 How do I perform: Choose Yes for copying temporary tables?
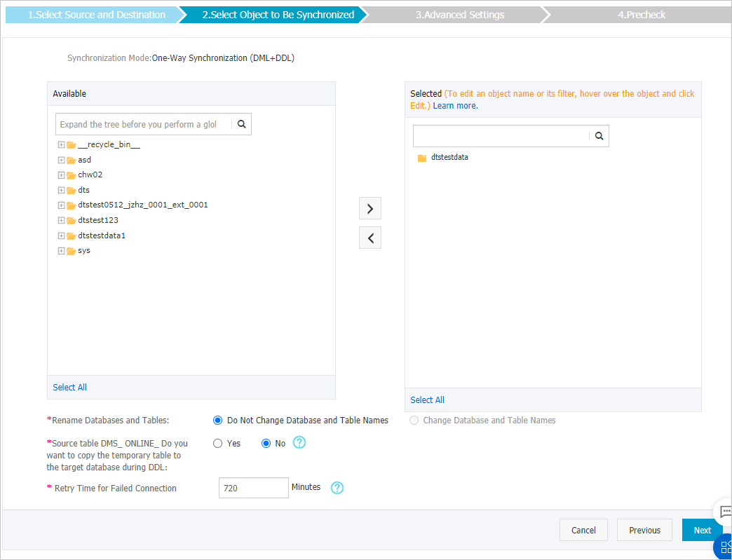[217, 444]
